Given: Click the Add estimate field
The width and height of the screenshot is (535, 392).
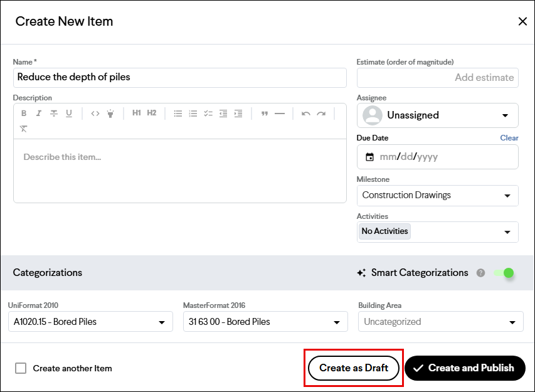Looking at the screenshot, I should tap(437, 77).
